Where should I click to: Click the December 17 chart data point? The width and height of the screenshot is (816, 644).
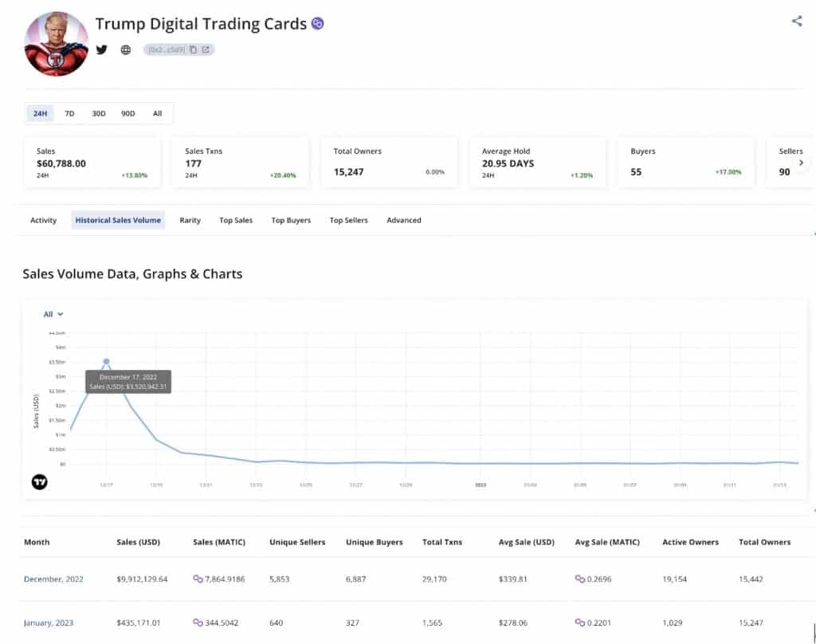(x=106, y=361)
